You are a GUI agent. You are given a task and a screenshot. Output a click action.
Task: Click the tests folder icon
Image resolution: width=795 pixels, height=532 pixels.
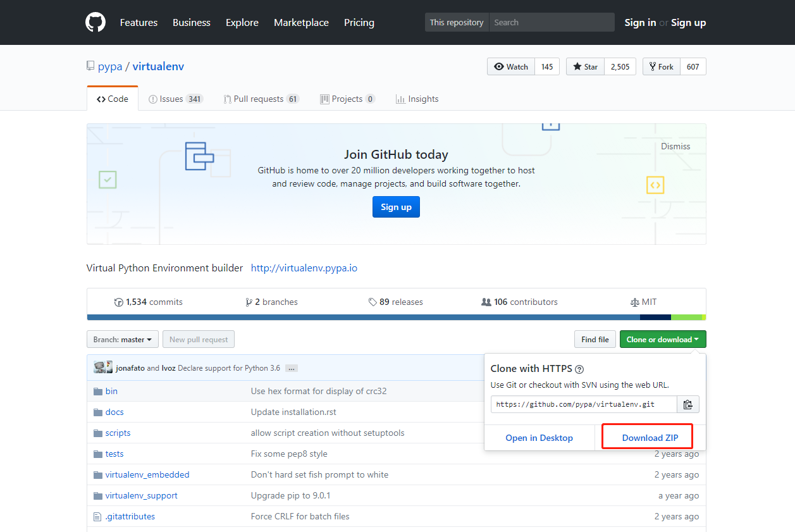tap(98, 454)
